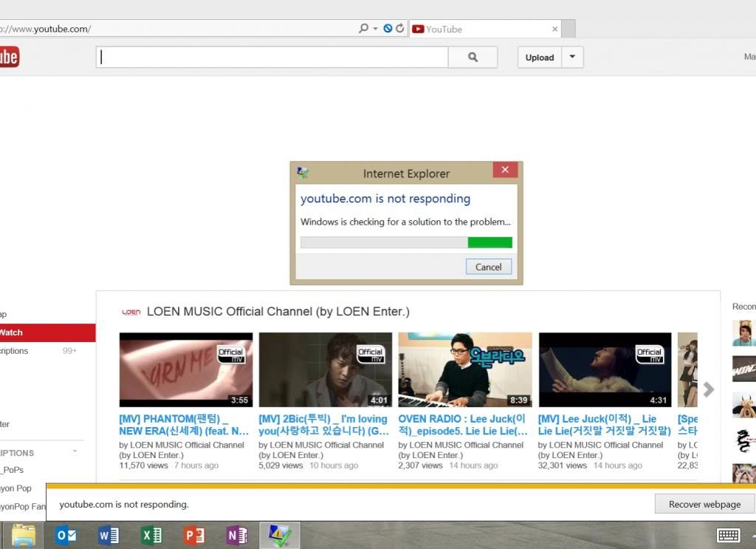Click the 32,301 views text
The height and width of the screenshot is (549, 756).
(562, 466)
